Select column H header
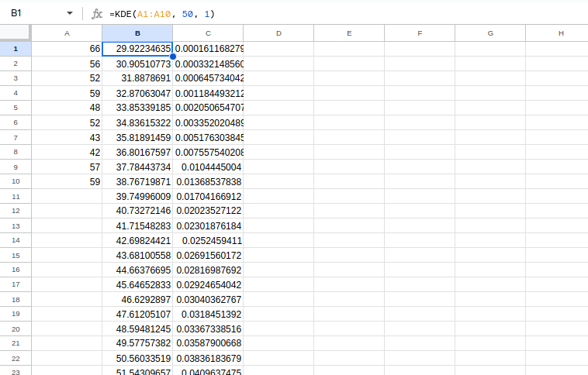588x375 pixels. tap(557, 33)
